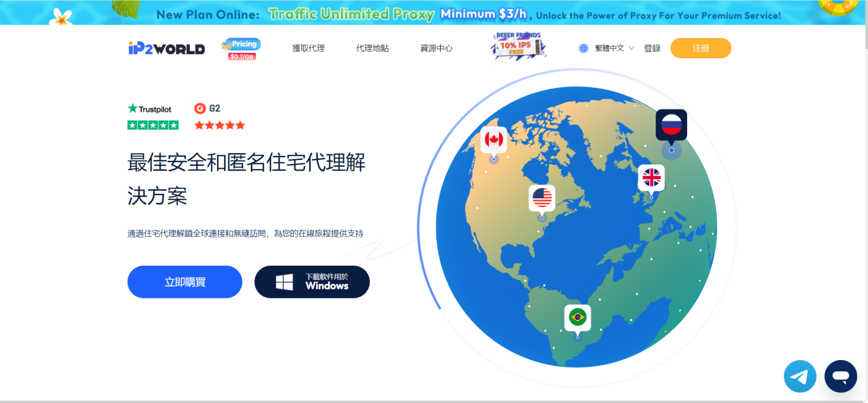Viewport: 868px width, 403px height.
Task: Click the 立即購買 button
Action: 185,281
